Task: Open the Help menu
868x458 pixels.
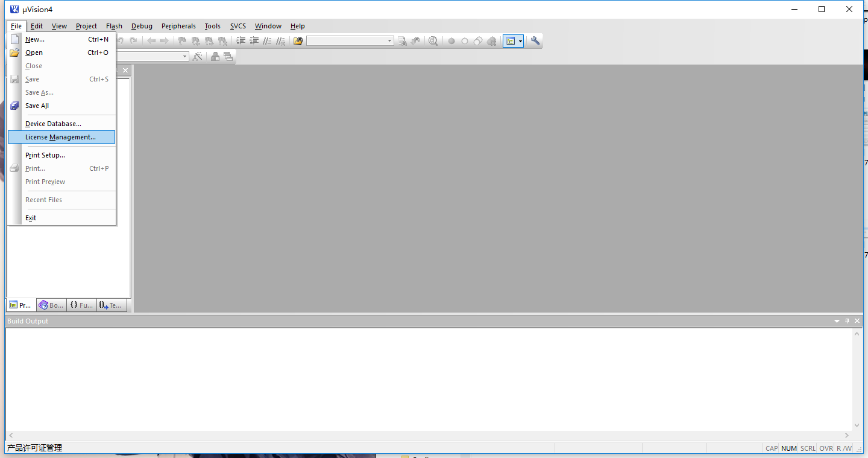Action: [298, 26]
